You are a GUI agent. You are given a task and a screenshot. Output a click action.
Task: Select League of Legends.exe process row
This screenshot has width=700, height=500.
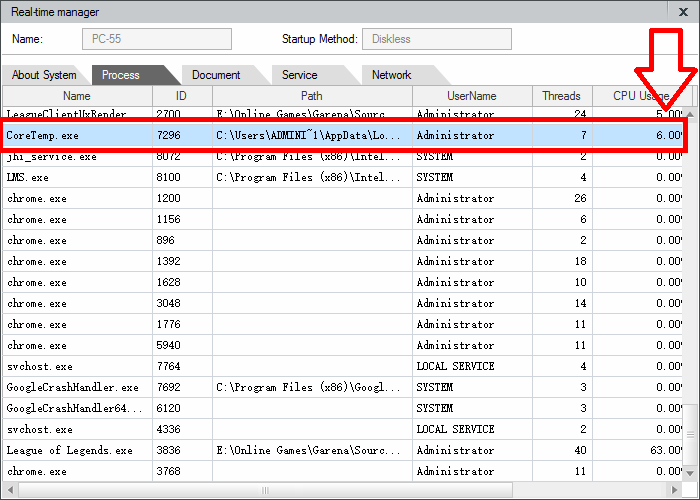pos(300,450)
